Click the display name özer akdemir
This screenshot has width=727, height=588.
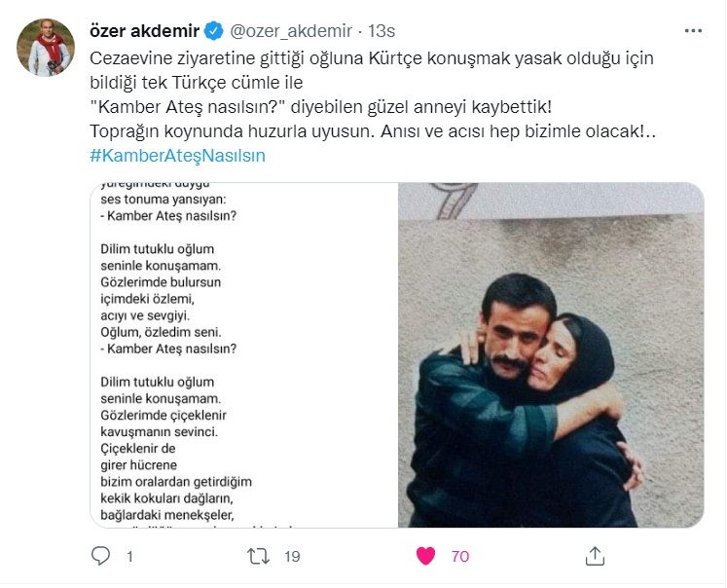pos(145,31)
